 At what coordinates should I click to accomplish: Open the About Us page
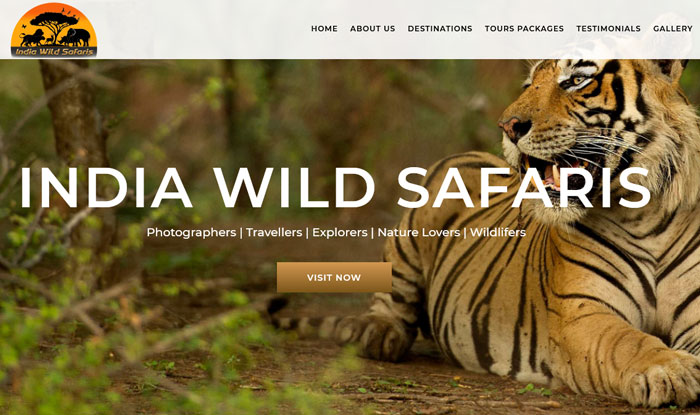point(372,29)
